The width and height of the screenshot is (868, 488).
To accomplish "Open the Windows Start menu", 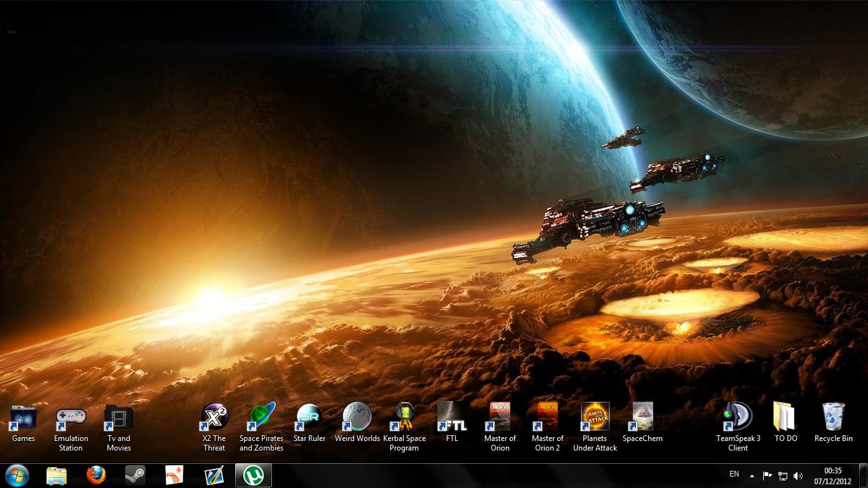I will pyautogui.click(x=17, y=475).
